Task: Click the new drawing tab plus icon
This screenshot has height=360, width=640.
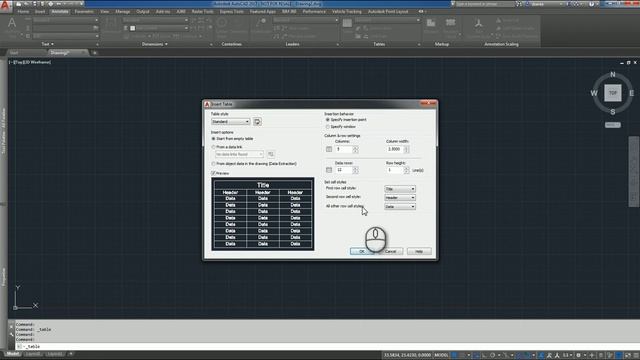Action: (95, 53)
